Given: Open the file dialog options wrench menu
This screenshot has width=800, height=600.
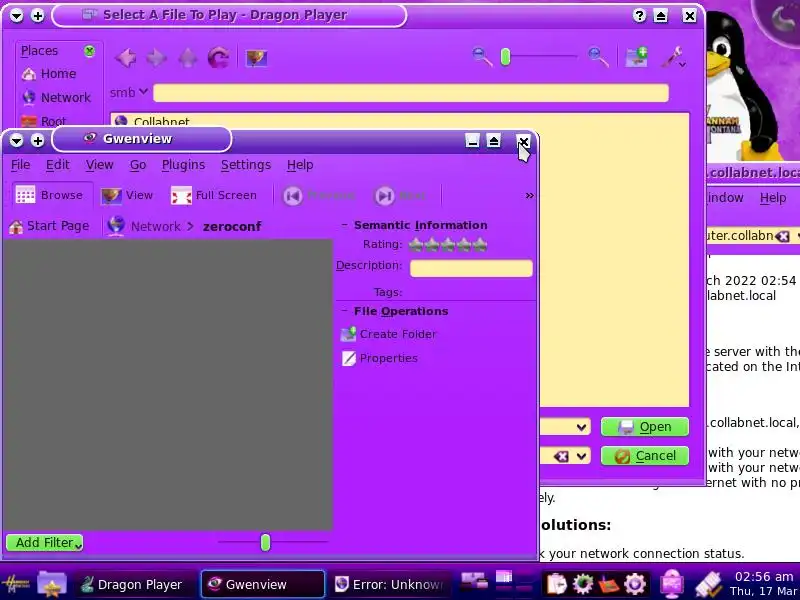Looking at the screenshot, I should pyautogui.click(x=674, y=57).
